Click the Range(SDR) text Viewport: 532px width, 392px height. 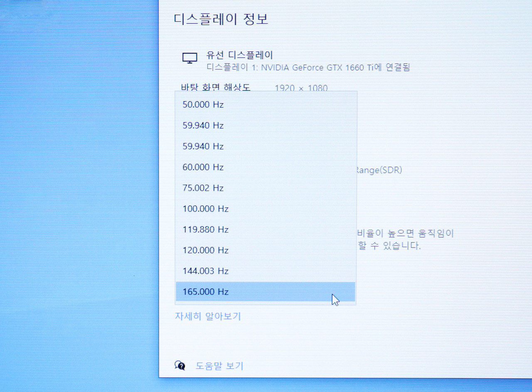379,170
